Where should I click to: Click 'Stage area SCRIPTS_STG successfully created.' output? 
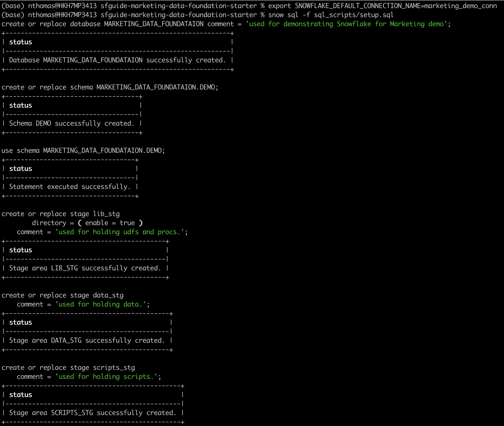[x=93, y=413]
